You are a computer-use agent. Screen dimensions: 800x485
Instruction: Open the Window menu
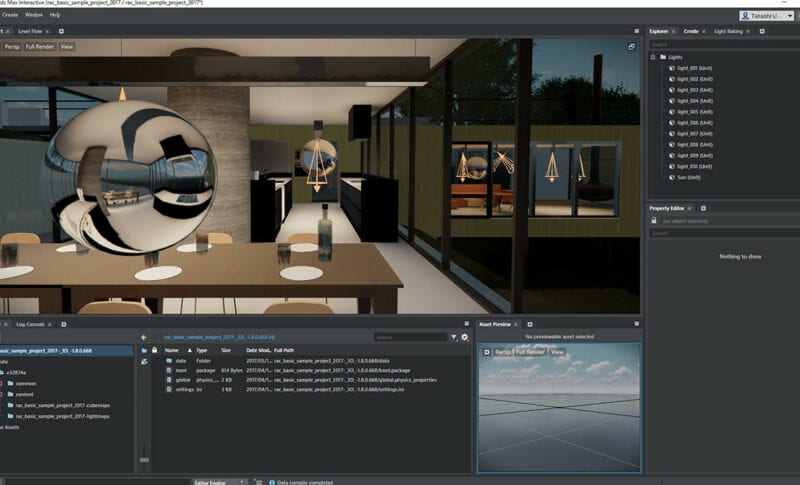coord(33,15)
